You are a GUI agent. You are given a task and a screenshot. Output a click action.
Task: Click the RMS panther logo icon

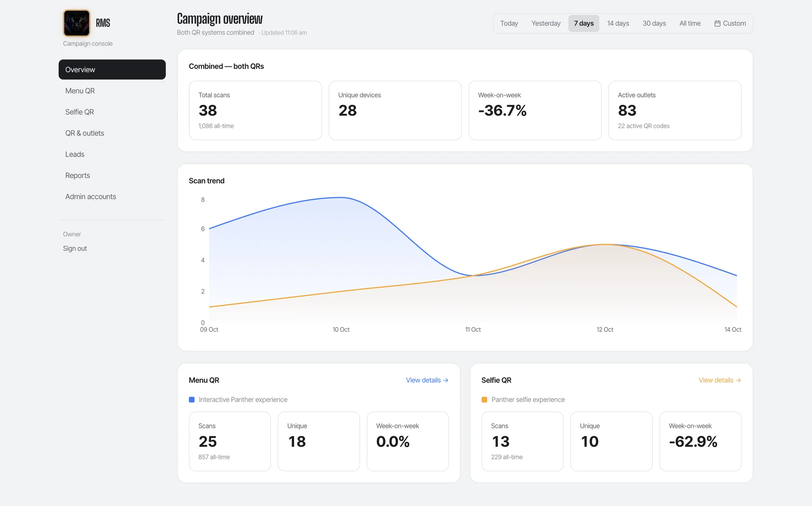click(x=76, y=23)
